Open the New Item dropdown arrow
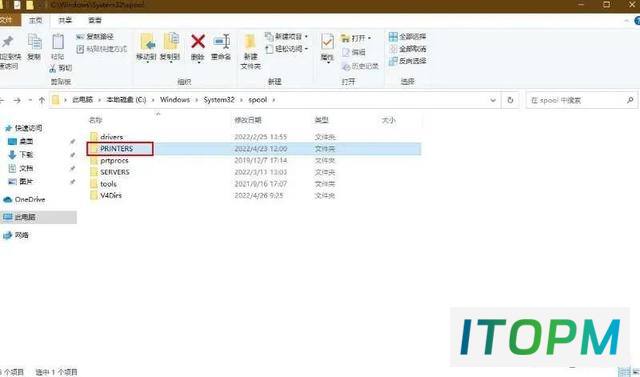The height and width of the screenshot is (377, 640). pos(306,37)
